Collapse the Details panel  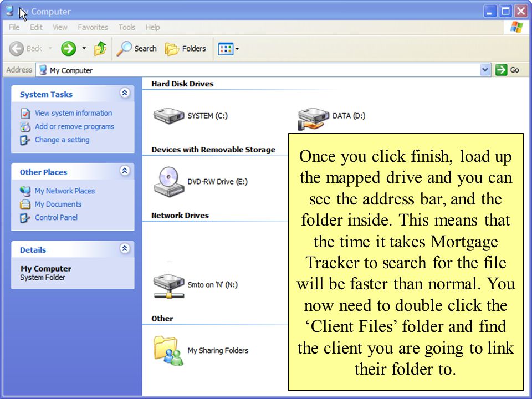tap(125, 248)
